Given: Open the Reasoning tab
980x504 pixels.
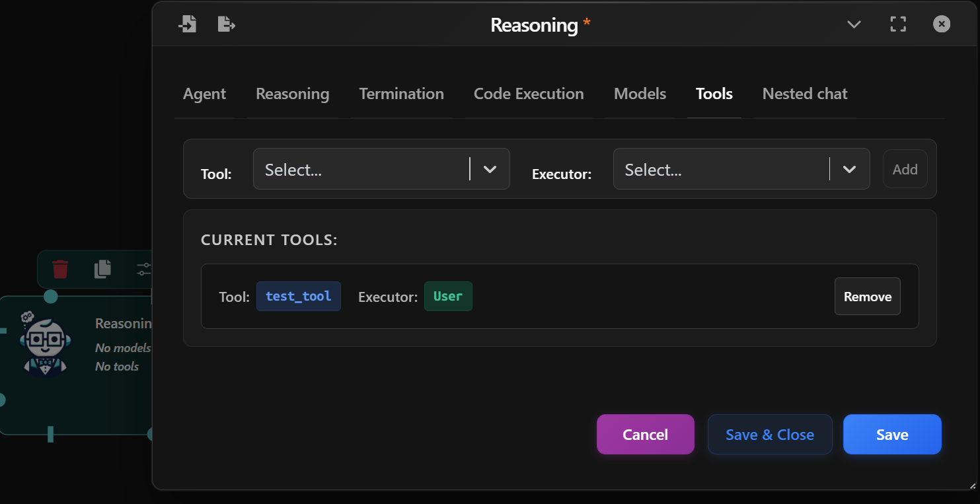Looking at the screenshot, I should pyautogui.click(x=291, y=94).
